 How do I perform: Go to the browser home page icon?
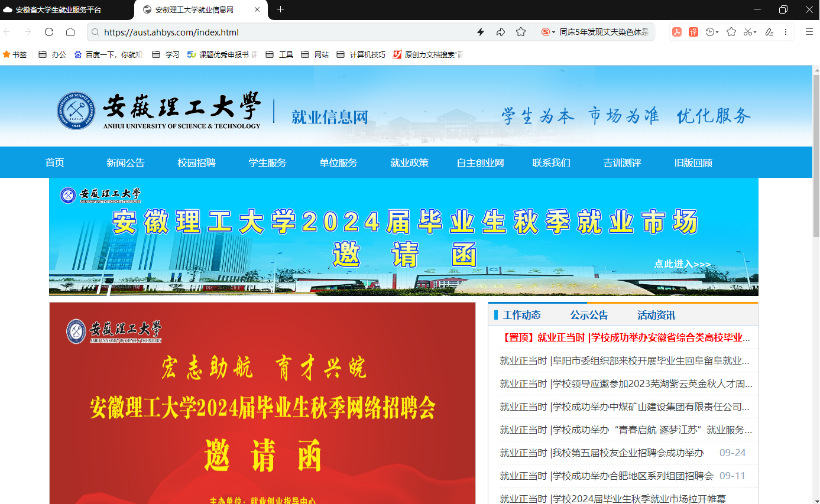pyautogui.click(x=70, y=32)
